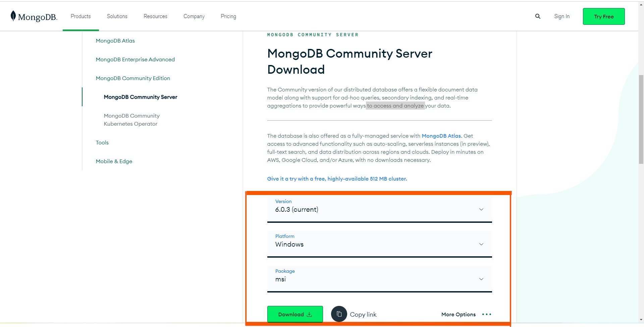Click the Sign In link
This screenshot has height=327, width=644.
click(562, 16)
